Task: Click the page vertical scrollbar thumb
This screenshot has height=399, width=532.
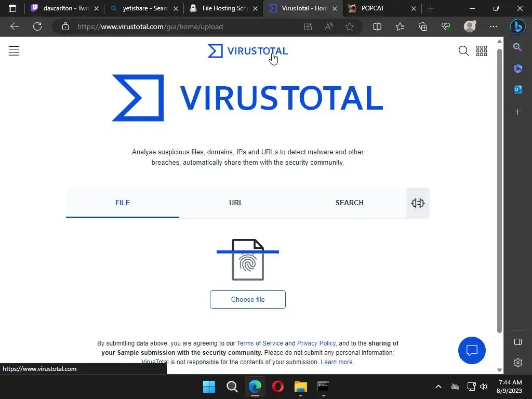Action: click(x=499, y=191)
